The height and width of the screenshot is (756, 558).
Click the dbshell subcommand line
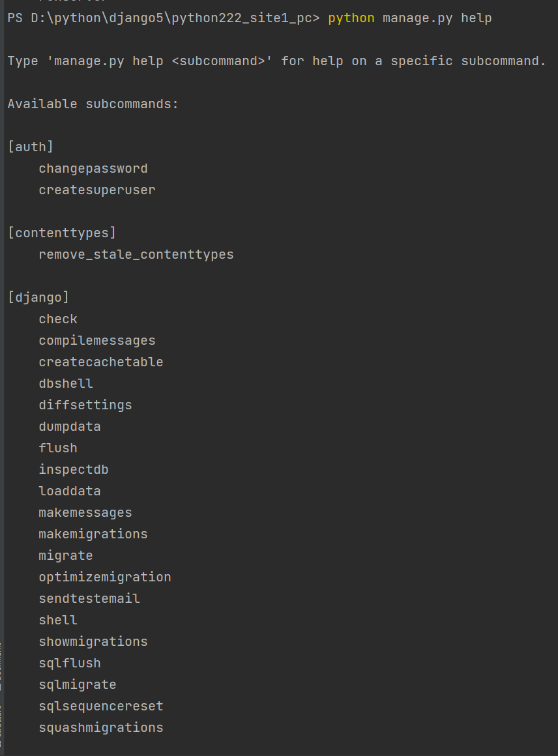click(66, 384)
